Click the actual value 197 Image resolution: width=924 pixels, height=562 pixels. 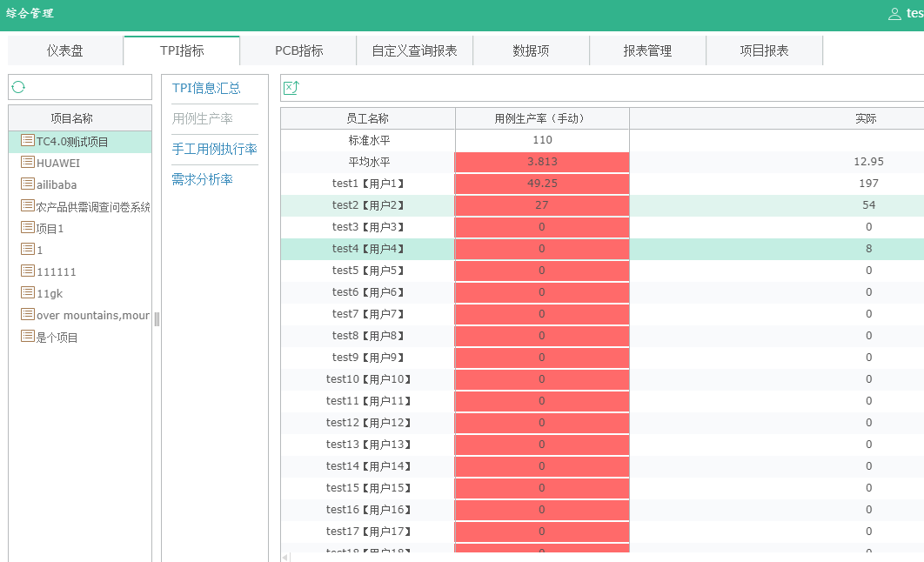pos(868,184)
